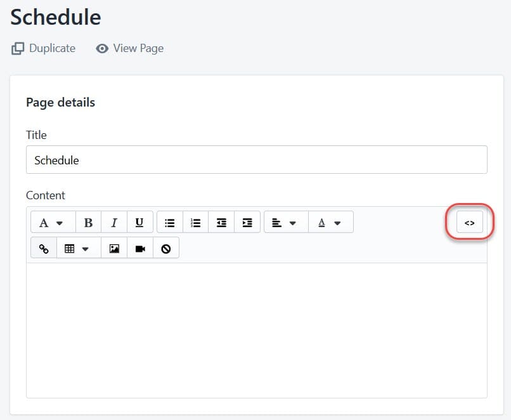511x420 pixels.
Task: Open the font formatting dropdown
Action: click(53, 223)
